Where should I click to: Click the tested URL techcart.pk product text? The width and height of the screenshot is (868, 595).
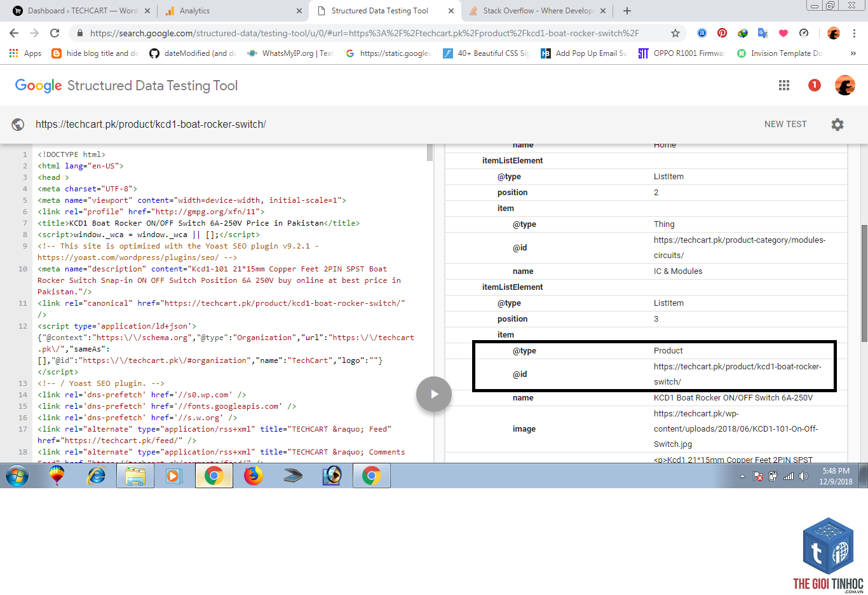[x=151, y=125]
